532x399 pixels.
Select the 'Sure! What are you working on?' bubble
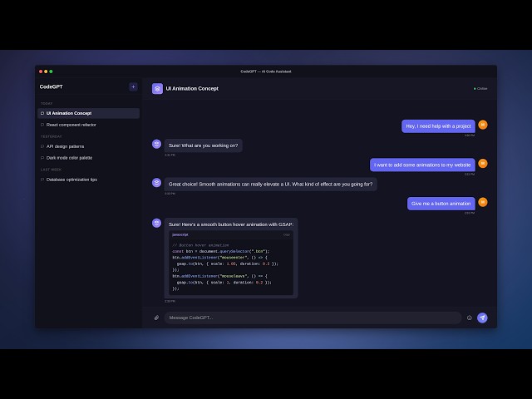pos(203,145)
